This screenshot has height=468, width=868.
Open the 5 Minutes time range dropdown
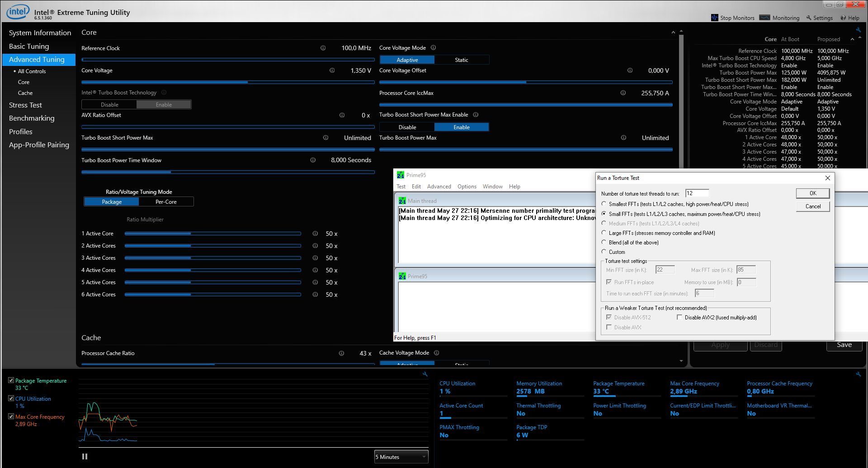coord(401,457)
